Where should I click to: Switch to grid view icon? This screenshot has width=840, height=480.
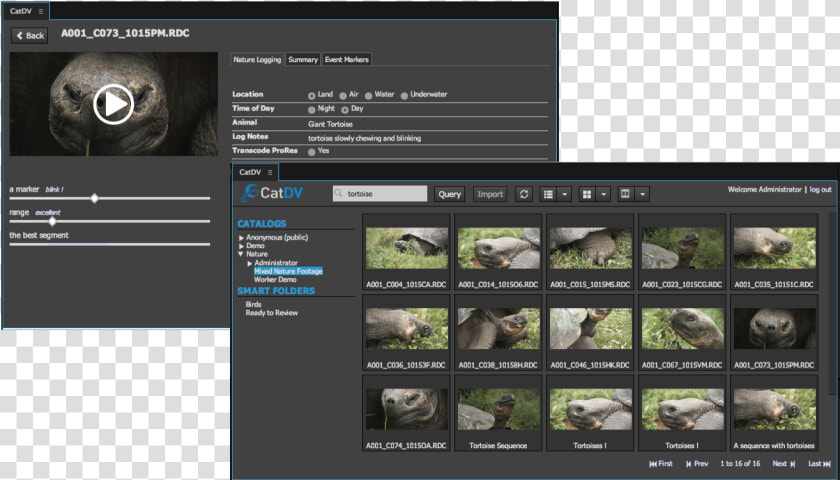tap(587, 194)
